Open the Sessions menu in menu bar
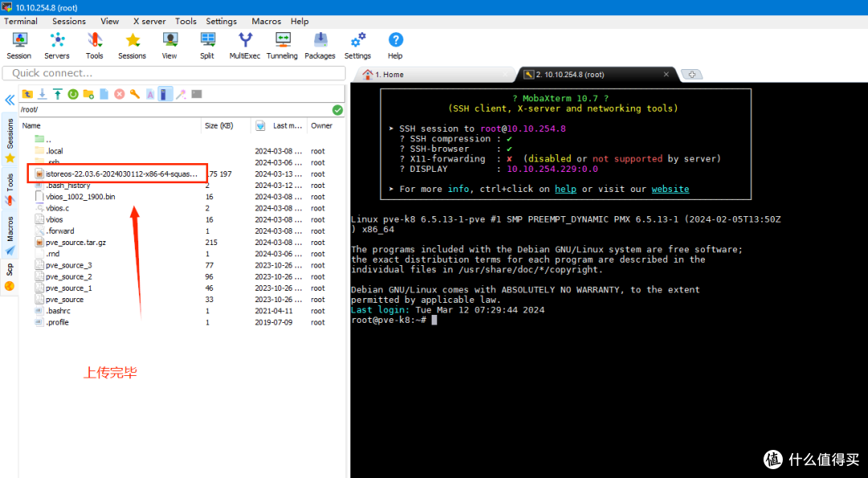The width and height of the screenshot is (868, 478). [x=69, y=21]
